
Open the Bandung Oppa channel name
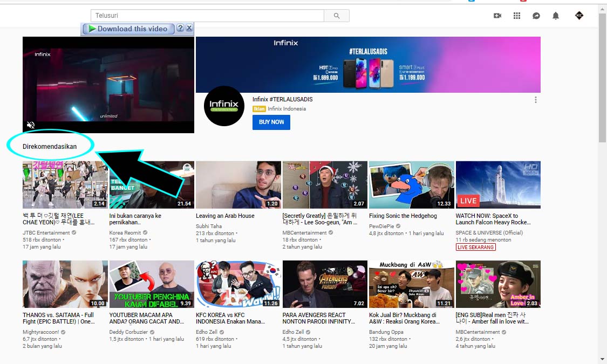point(386,332)
